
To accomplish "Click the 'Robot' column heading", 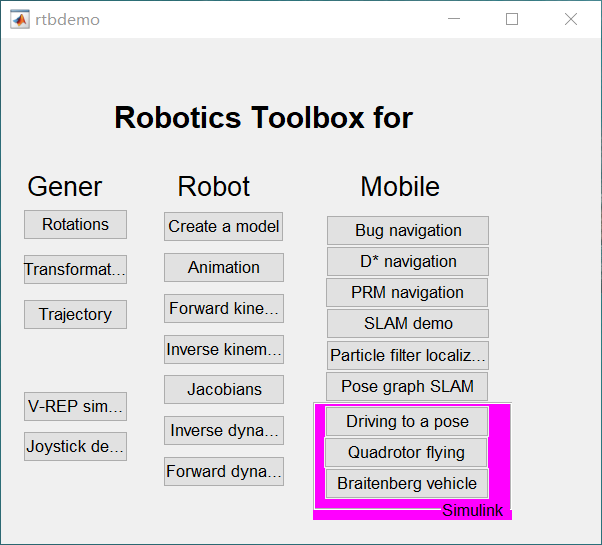I will click(x=213, y=187).
